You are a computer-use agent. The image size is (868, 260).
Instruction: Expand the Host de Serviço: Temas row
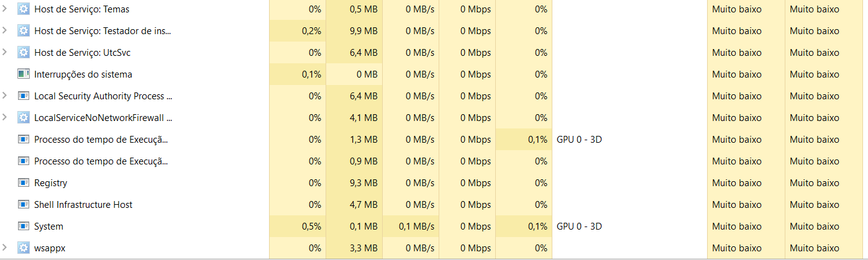5,9
